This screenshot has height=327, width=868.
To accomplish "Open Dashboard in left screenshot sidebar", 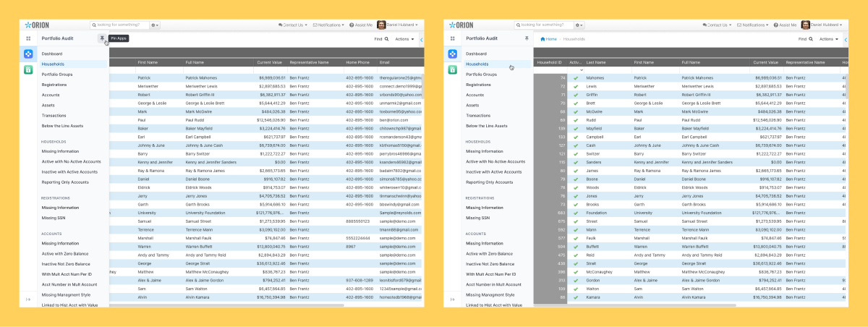I will [52, 54].
